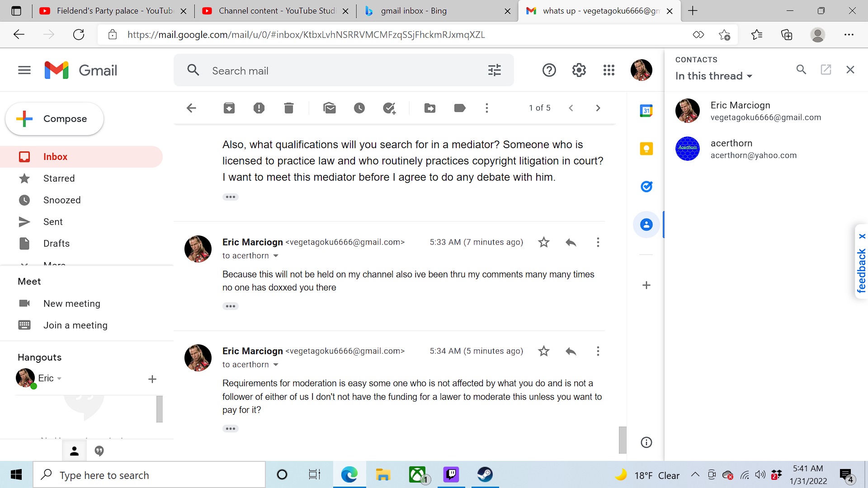Open the Sent folder
Viewport: 868px width, 488px height.
pos(81,222)
